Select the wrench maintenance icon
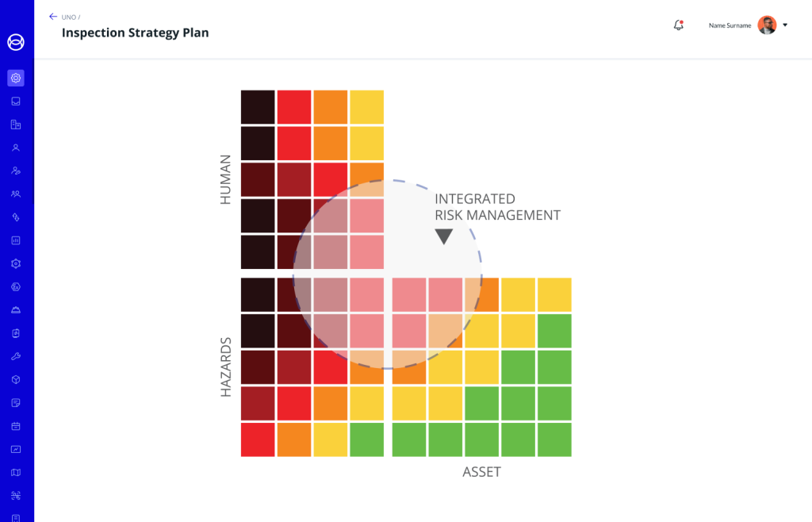This screenshot has height=522, width=812. (16, 356)
